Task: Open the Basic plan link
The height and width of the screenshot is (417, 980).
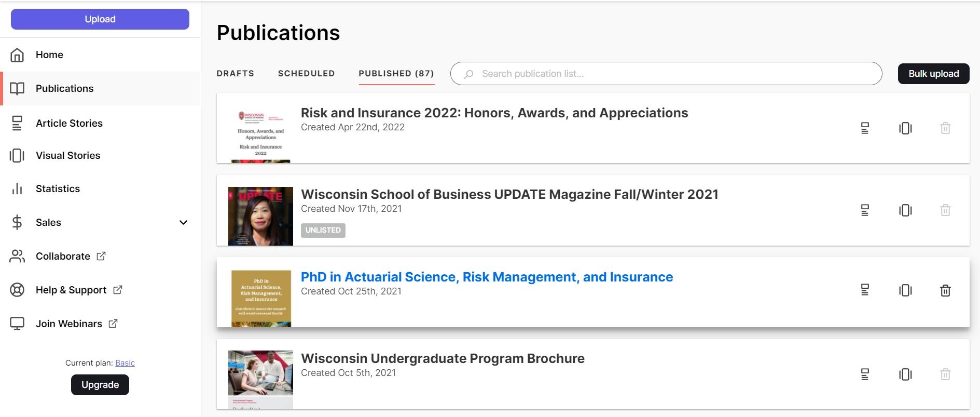Action: click(x=125, y=363)
